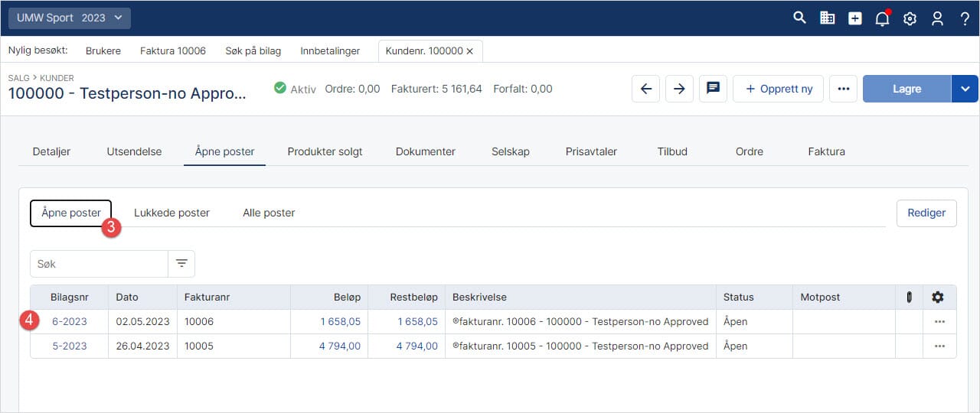This screenshot has height=413, width=980.
Task: Open settings gear in top navigation bar
Action: [x=910, y=19]
